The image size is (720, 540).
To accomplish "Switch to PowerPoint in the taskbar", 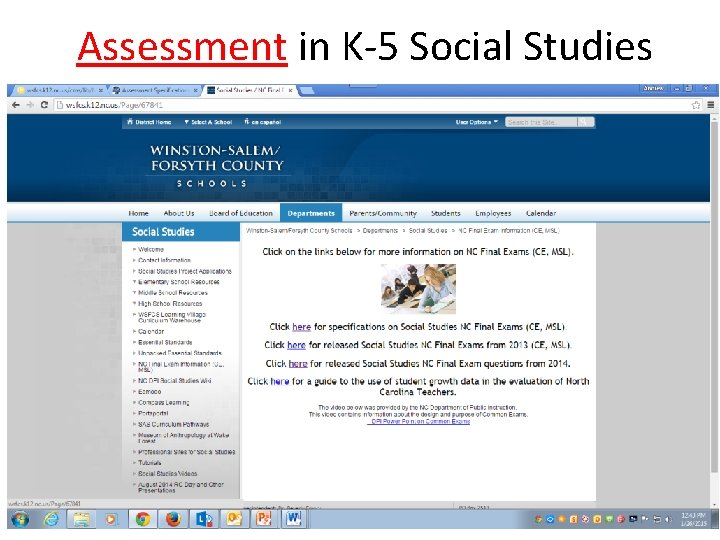I will 264,519.
